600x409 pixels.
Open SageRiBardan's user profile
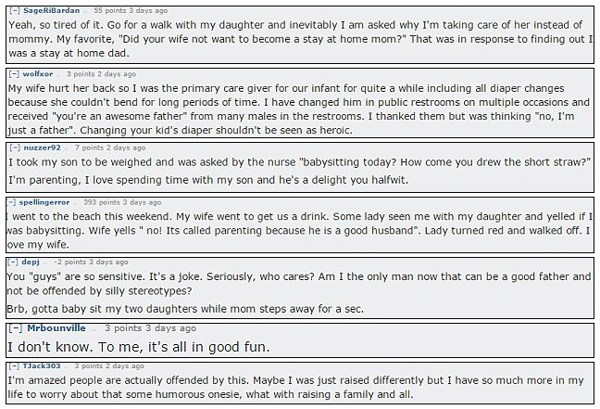(x=52, y=10)
